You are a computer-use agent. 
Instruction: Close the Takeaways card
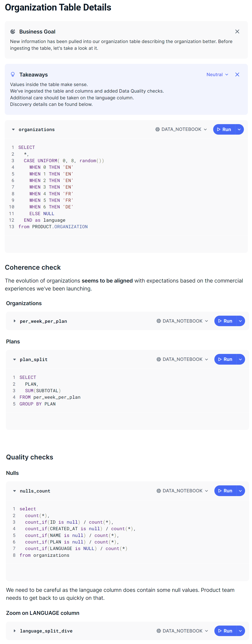(237, 75)
